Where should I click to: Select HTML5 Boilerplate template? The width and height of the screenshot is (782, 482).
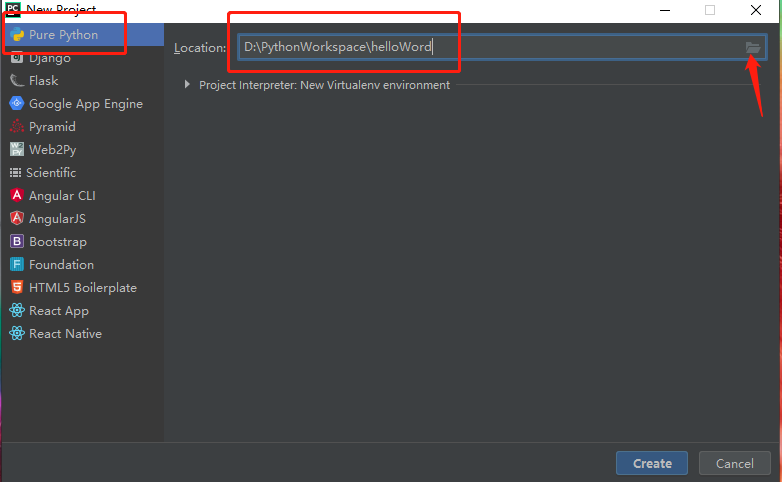click(x=82, y=287)
